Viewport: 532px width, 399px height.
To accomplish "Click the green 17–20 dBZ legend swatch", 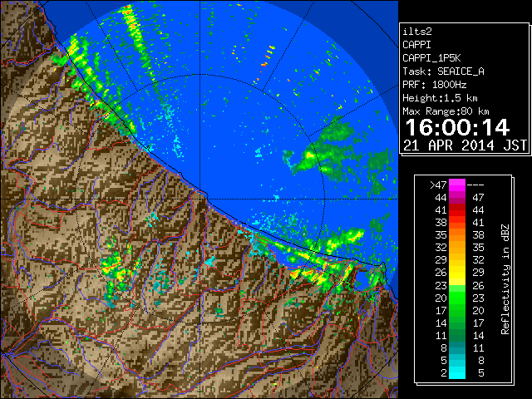I will tap(457, 310).
